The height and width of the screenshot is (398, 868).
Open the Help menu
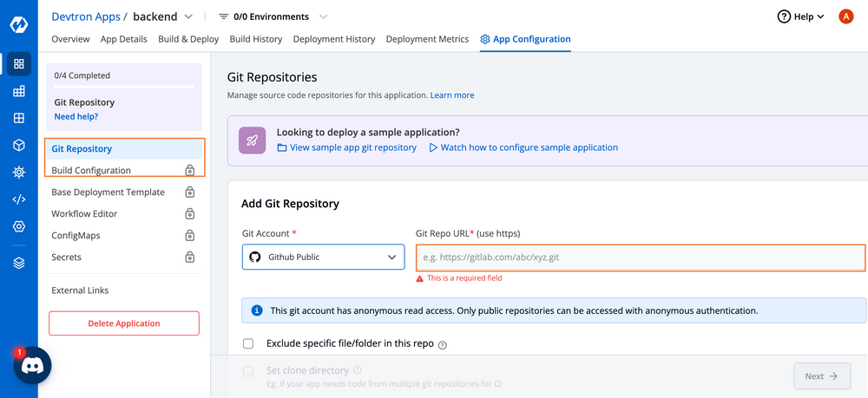pyautogui.click(x=801, y=16)
